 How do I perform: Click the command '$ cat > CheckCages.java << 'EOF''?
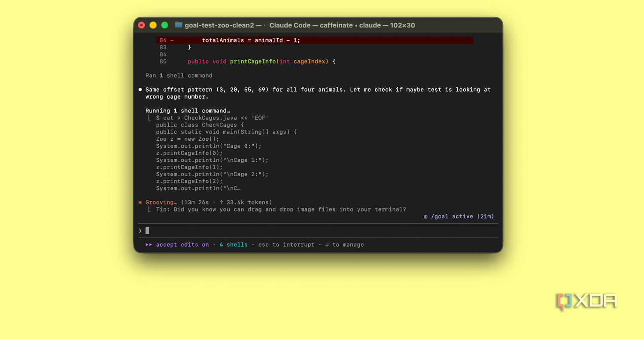coord(212,118)
